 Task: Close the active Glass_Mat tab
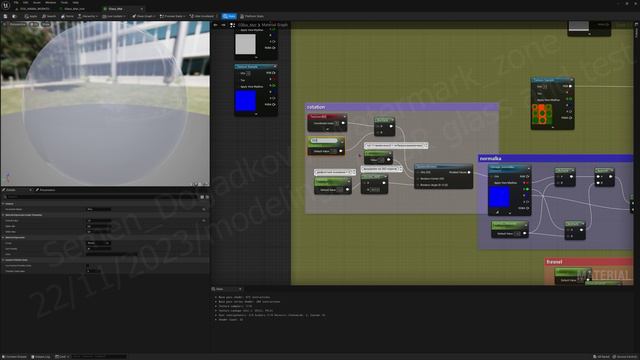click(x=142, y=9)
